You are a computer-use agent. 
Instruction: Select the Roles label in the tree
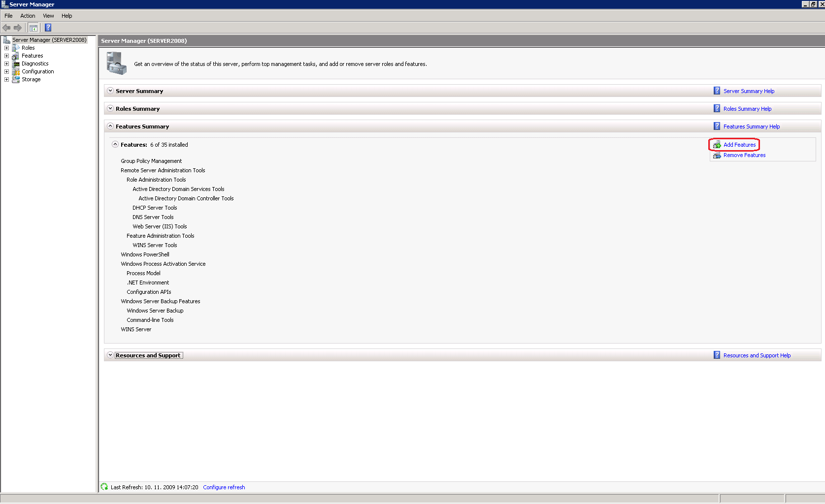click(28, 48)
